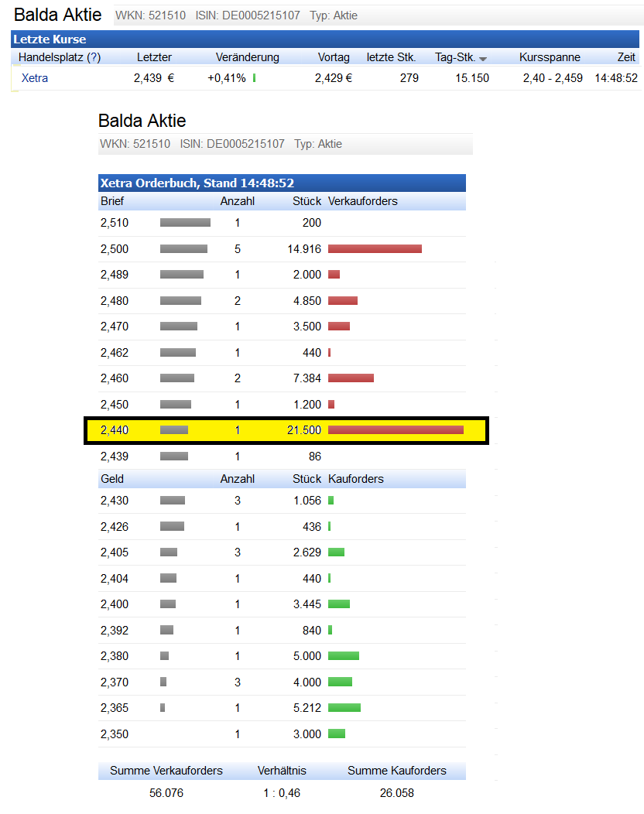Select the ask price 2,500

(x=115, y=249)
